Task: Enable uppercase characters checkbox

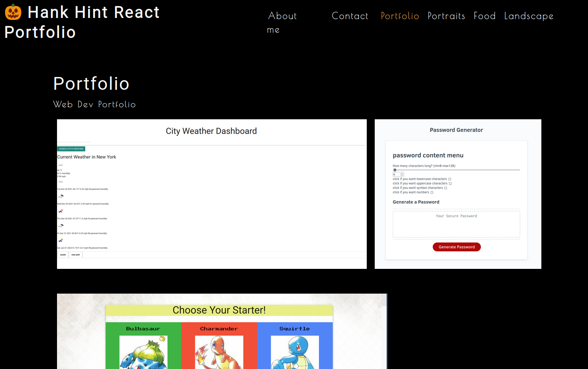Action: click(450, 183)
